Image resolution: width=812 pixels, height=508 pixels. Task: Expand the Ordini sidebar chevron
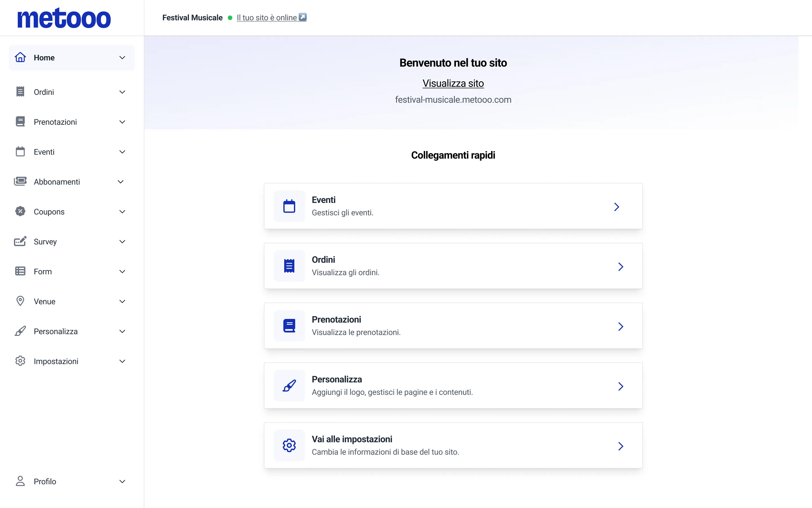(122, 92)
